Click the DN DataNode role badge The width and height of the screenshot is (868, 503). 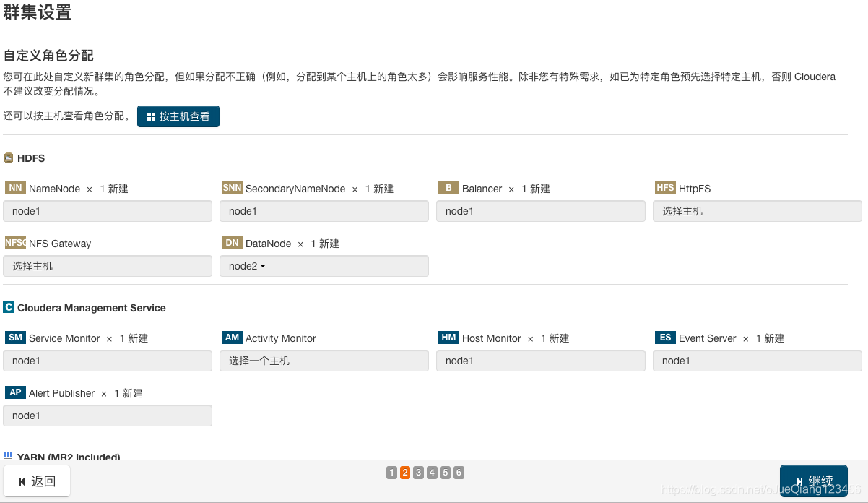(232, 243)
